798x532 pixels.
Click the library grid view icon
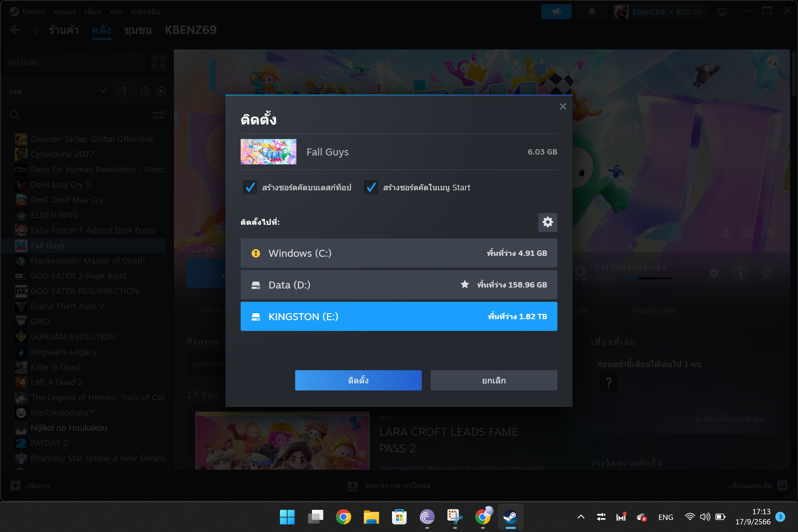pos(158,62)
